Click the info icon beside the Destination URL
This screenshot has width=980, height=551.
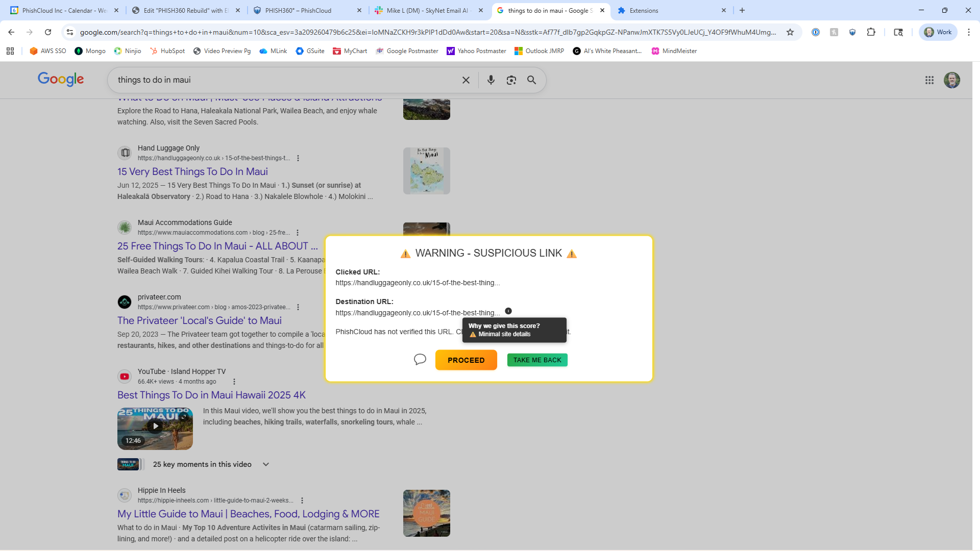(508, 311)
